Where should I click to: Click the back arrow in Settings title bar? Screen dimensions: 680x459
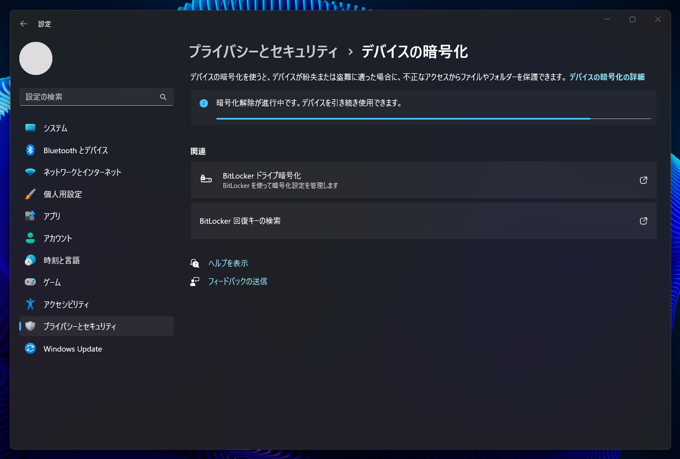(x=23, y=24)
